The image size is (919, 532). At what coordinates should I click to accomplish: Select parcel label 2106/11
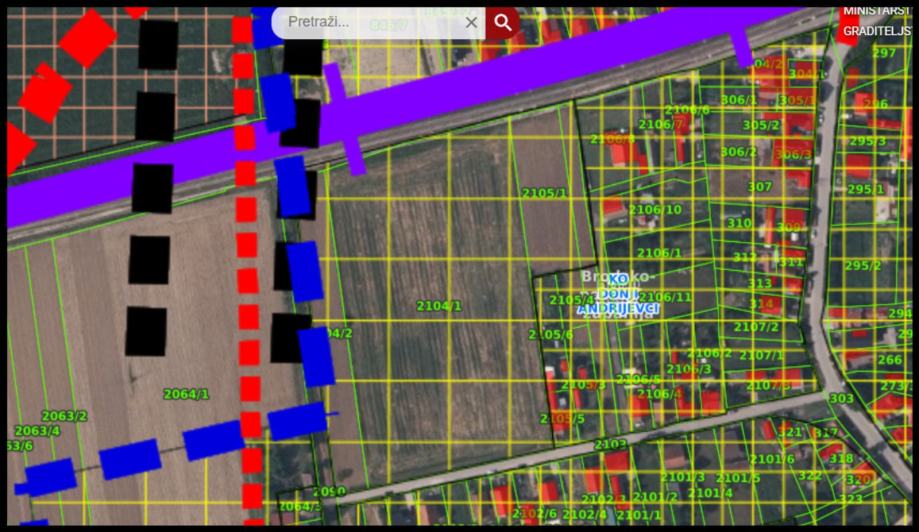click(x=665, y=297)
